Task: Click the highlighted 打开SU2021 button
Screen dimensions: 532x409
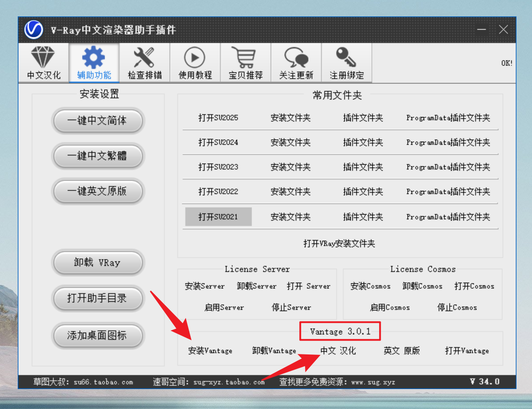Action: tap(219, 217)
